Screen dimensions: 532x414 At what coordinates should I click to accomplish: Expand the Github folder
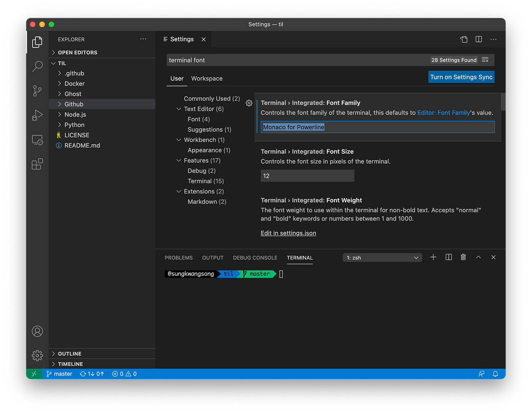point(102,104)
